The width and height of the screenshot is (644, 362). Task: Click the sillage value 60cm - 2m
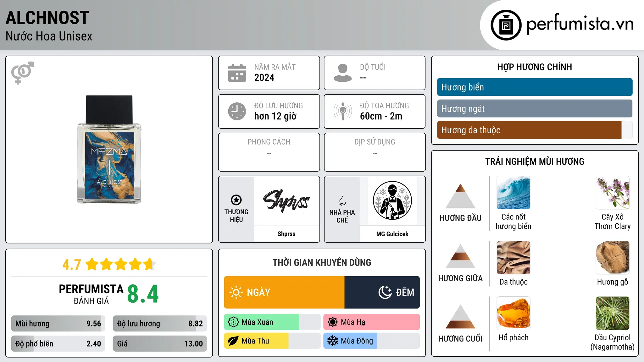coord(381,116)
